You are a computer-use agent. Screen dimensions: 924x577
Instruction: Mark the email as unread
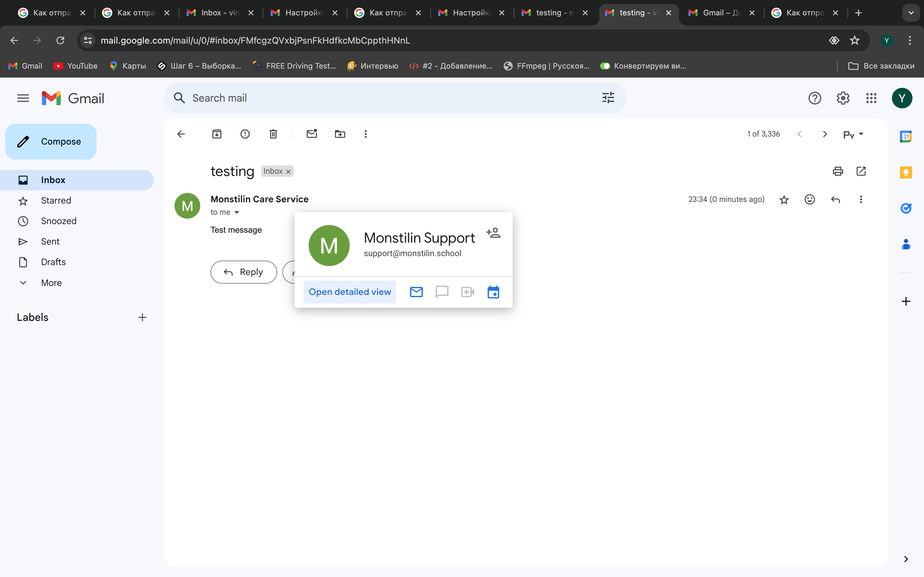tap(312, 134)
